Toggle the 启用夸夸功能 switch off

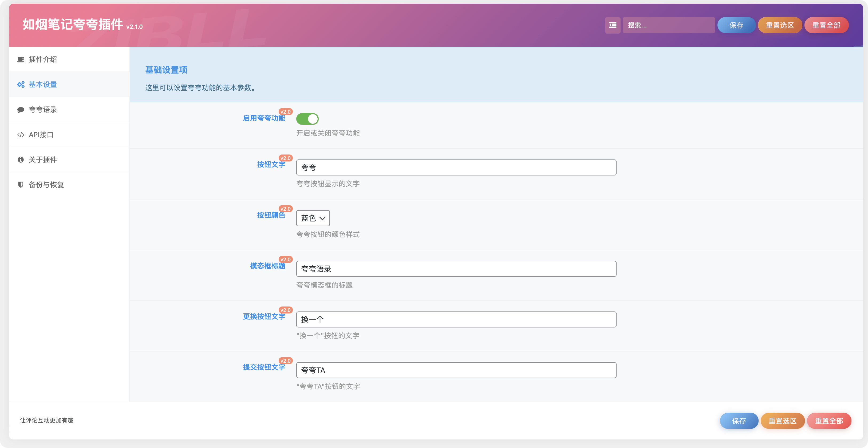click(x=307, y=119)
